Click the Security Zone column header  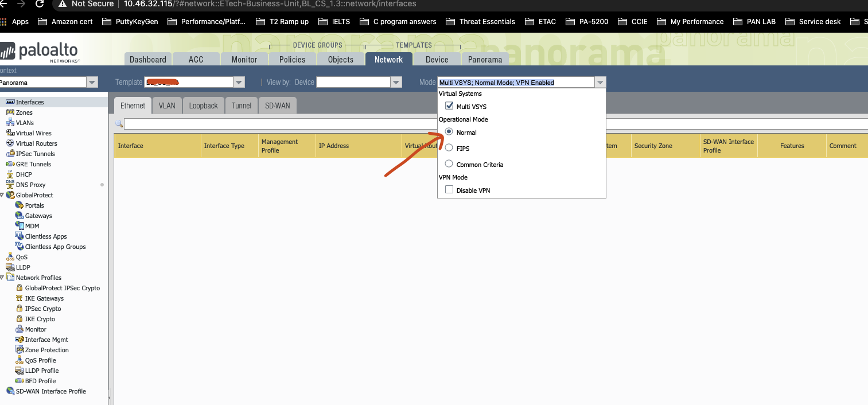[x=665, y=146]
